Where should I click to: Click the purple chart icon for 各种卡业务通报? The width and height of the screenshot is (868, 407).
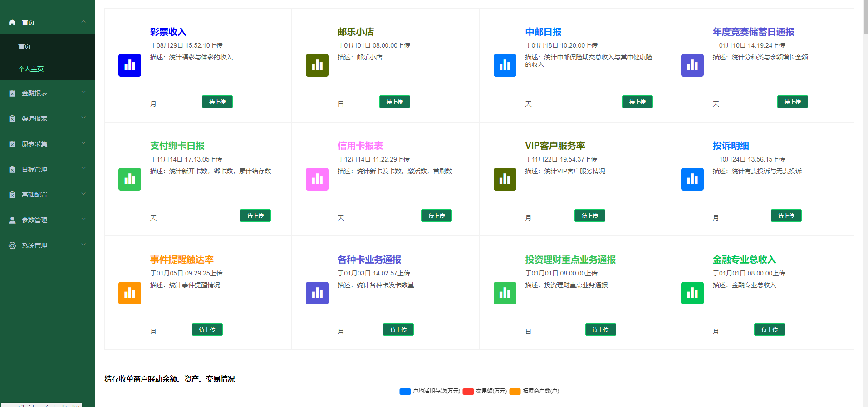point(317,293)
